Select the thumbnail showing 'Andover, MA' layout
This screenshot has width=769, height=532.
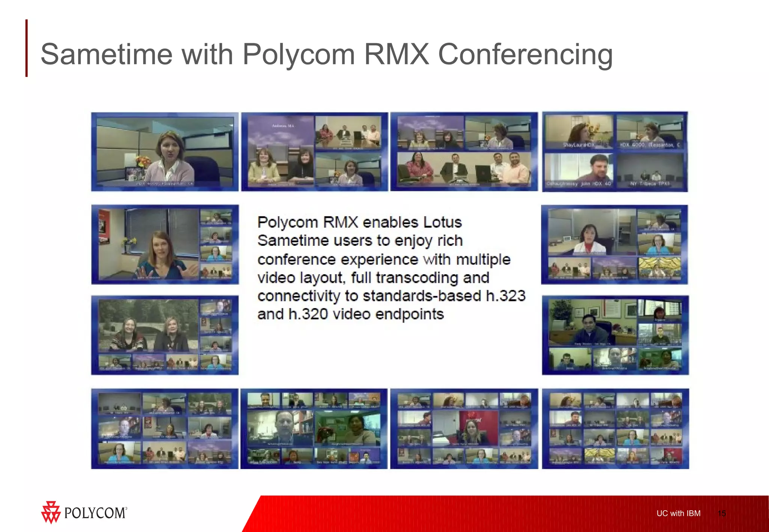(314, 152)
